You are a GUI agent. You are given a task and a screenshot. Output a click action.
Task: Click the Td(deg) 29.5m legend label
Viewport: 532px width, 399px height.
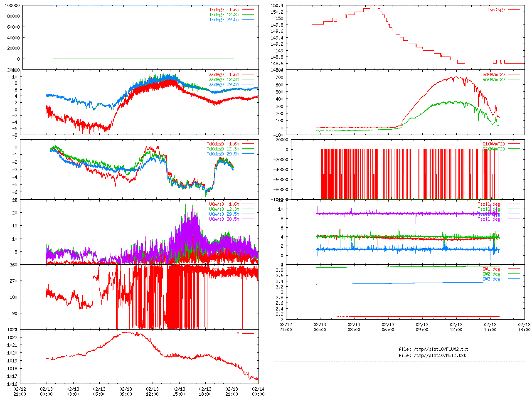223,154
